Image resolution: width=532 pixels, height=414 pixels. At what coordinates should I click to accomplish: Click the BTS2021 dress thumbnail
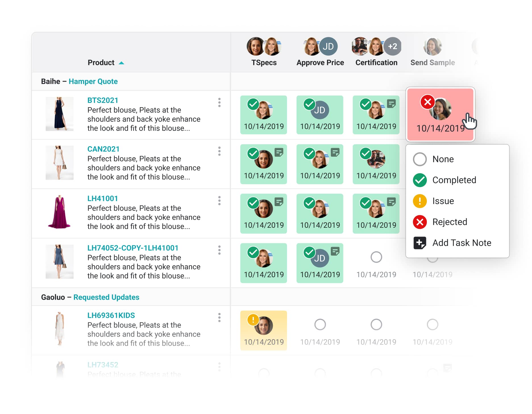(59, 114)
